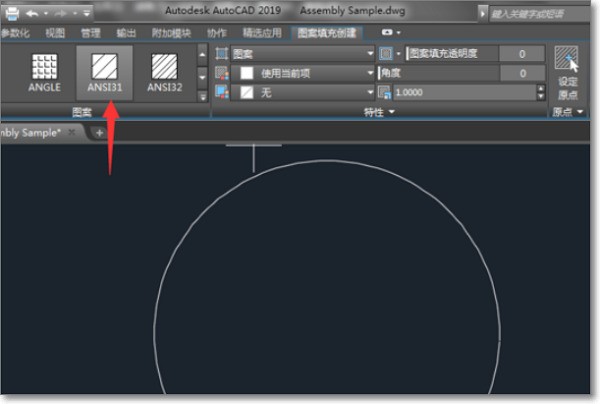Viewport: 600px width, 404px height.
Task: Expand the full hatch pattern gallery
Action: (204, 93)
